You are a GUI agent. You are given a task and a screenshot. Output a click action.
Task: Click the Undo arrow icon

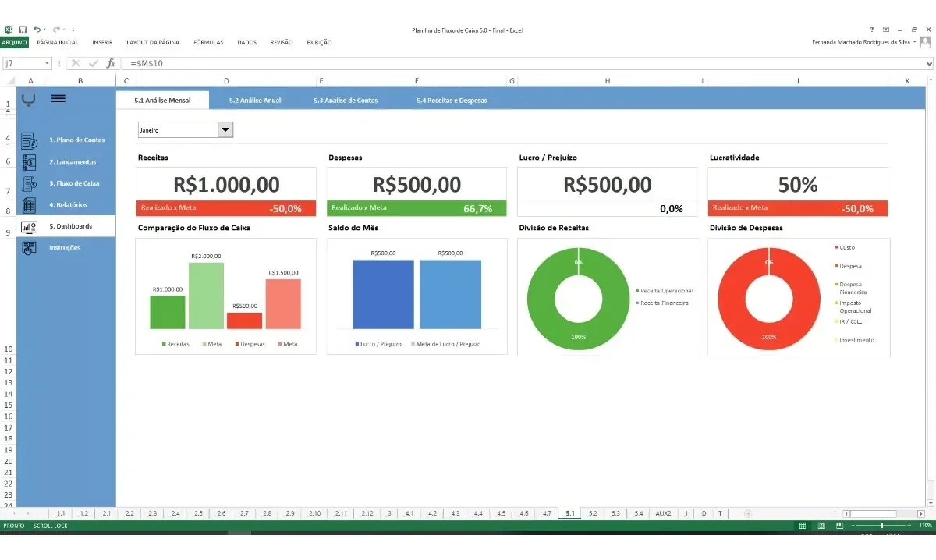pyautogui.click(x=37, y=30)
